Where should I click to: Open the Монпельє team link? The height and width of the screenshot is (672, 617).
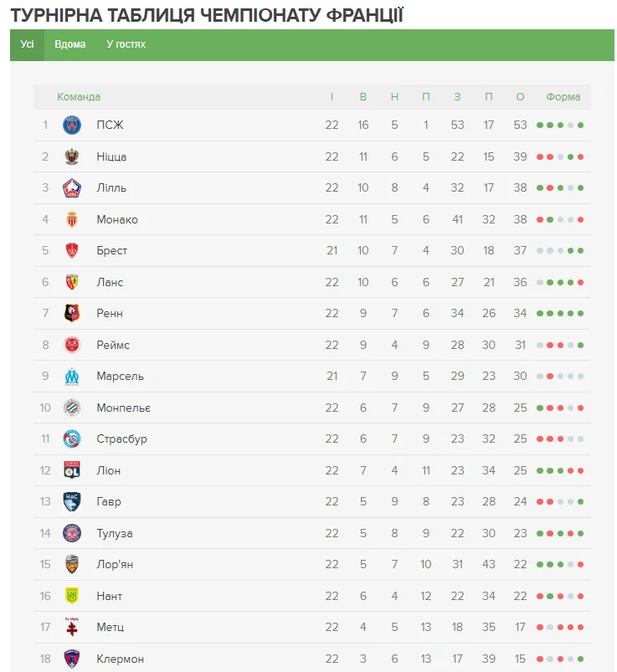pos(123,408)
